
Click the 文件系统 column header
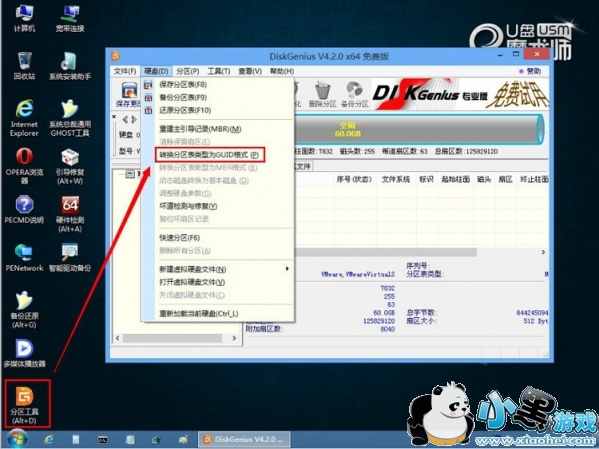click(395, 179)
